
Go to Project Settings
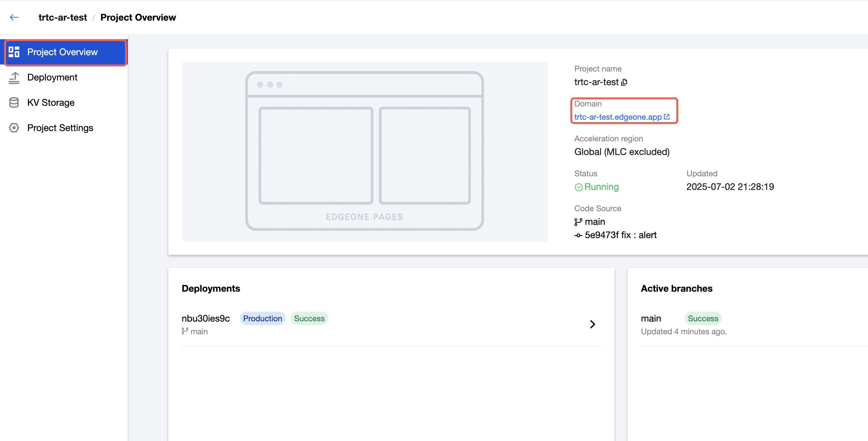click(x=60, y=128)
